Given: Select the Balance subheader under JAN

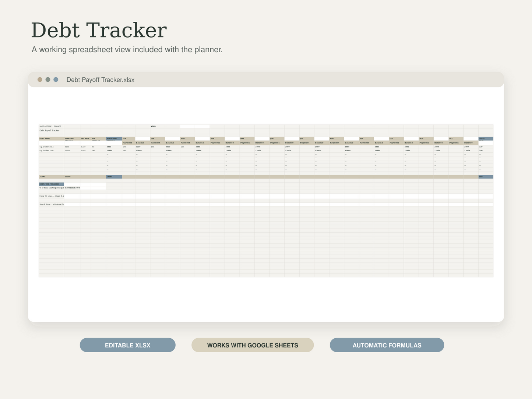Looking at the screenshot, I should point(142,143).
